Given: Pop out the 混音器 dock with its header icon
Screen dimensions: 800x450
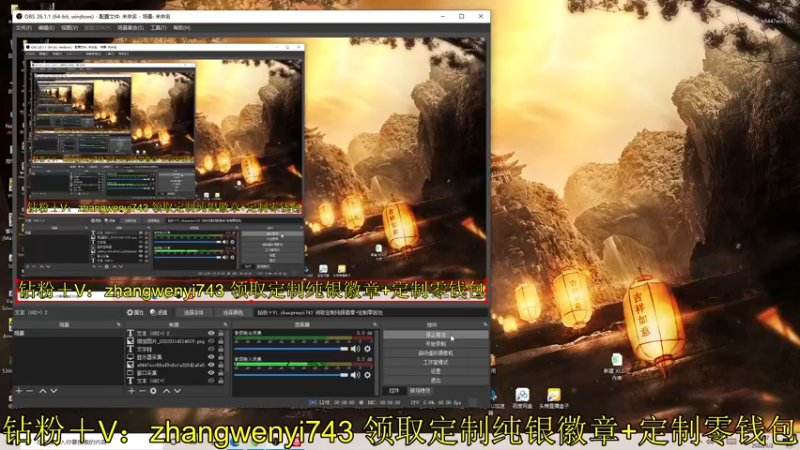Looking at the screenshot, I should coord(375,324).
